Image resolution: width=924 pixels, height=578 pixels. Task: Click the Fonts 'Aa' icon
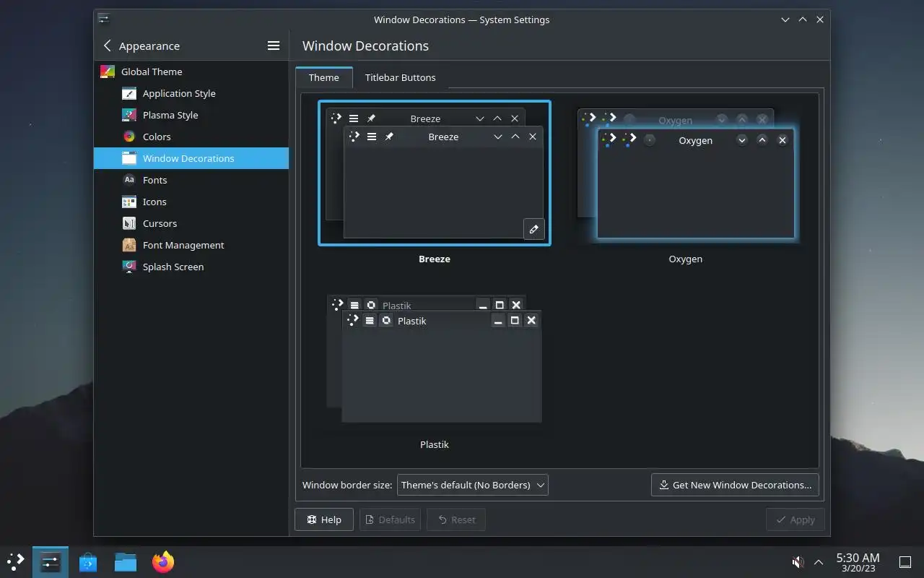pyautogui.click(x=129, y=180)
